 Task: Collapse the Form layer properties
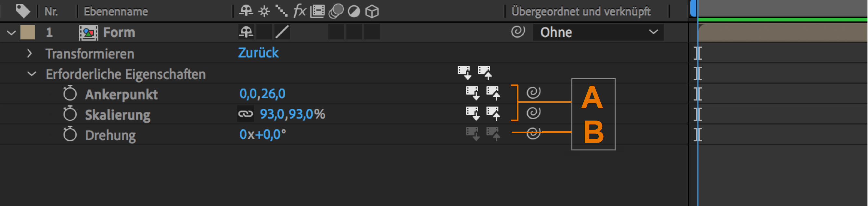11,33
